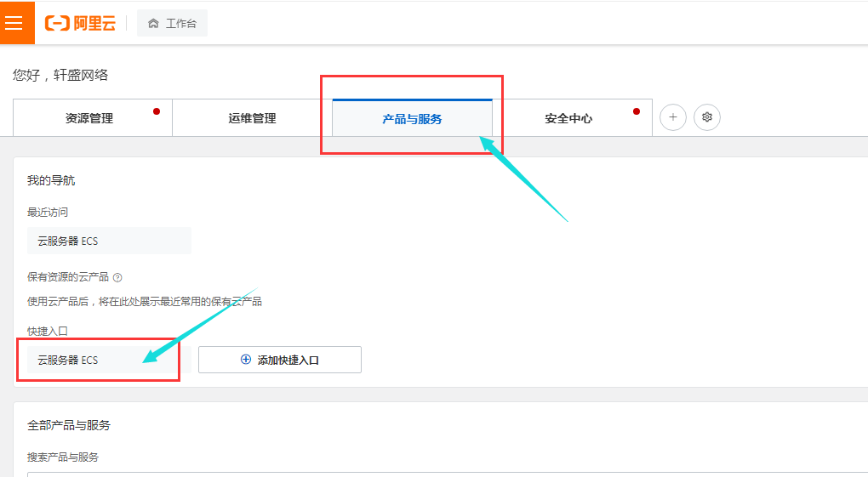Click the 我的导航 heading
Viewport: 868px width, 477px height.
(x=51, y=180)
